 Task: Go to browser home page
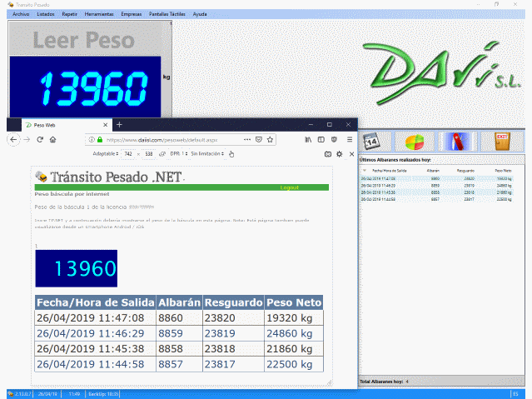pyautogui.click(x=53, y=140)
